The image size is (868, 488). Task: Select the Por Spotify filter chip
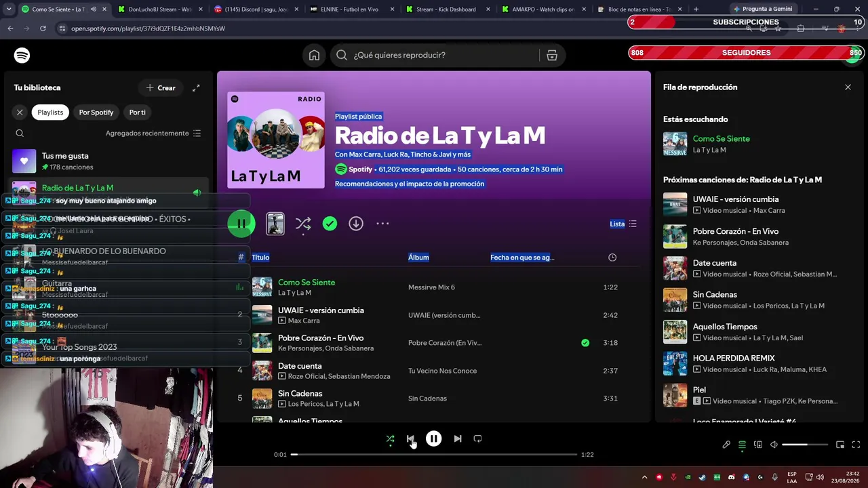click(x=96, y=113)
